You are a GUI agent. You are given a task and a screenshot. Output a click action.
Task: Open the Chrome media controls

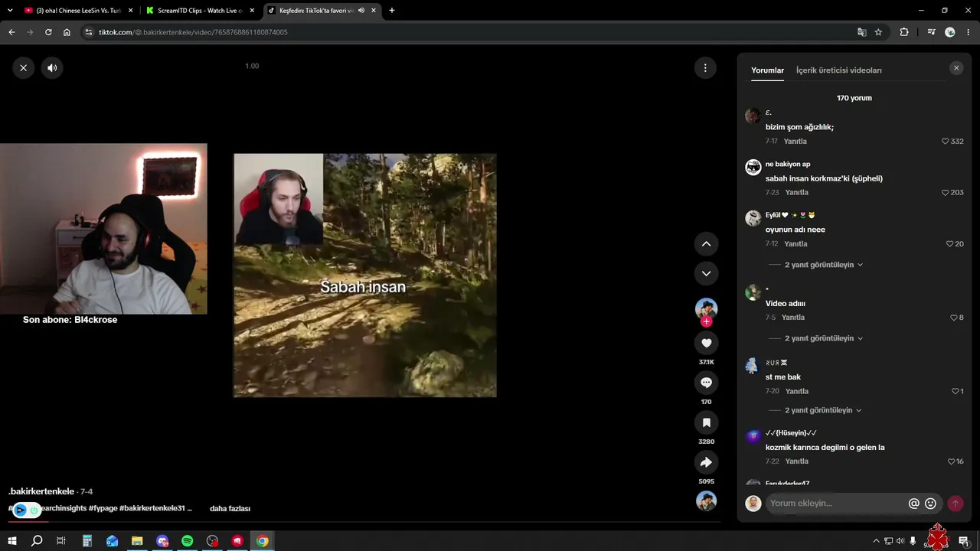pyautogui.click(x=931, y=32)
